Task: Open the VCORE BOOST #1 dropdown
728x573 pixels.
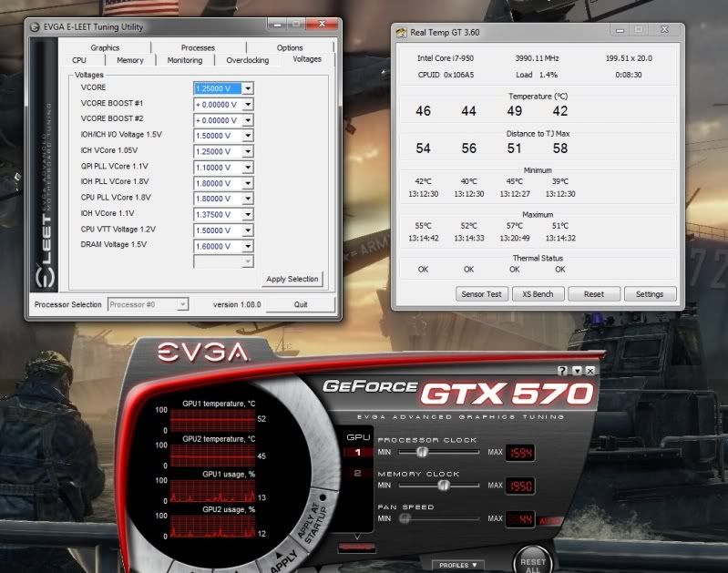Action: 248,105
